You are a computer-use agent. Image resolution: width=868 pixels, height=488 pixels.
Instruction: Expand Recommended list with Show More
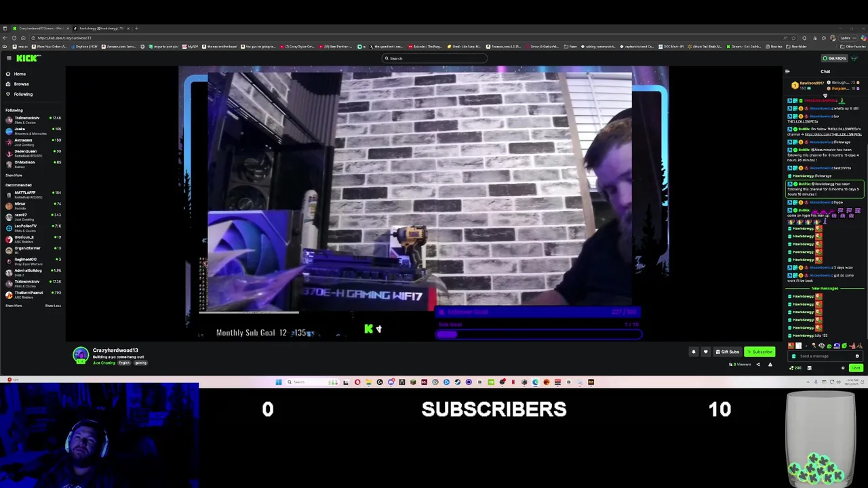[14, 306]
